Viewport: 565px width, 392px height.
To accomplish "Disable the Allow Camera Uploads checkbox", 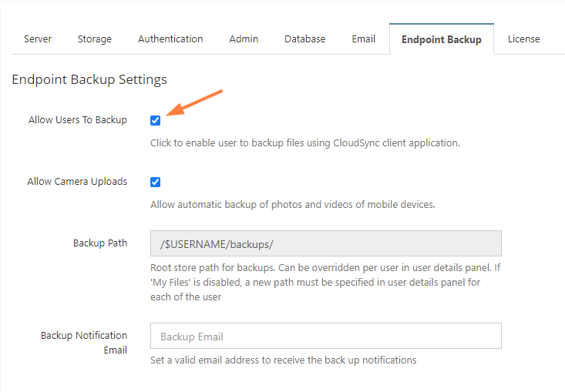I will point(155,182).
